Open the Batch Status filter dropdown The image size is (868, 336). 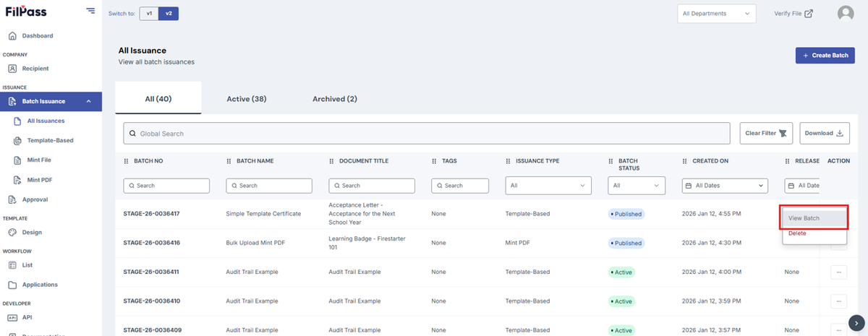(637, 186)
